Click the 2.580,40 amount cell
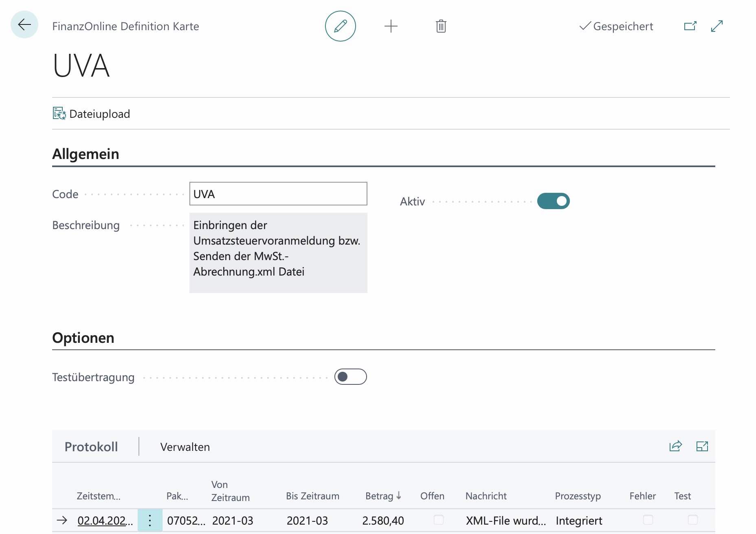This screenshot has height=534, width=756. pos(383,521)
